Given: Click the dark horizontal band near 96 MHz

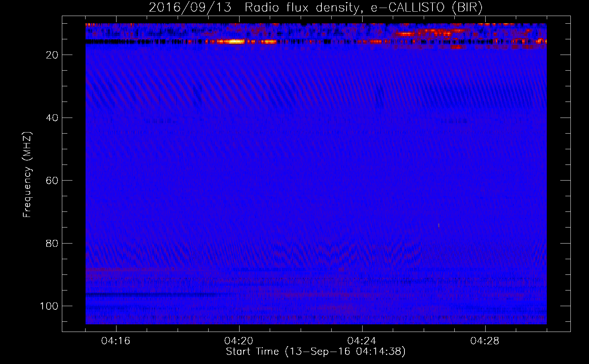Looking at the screenshot, I should point(157,294).
